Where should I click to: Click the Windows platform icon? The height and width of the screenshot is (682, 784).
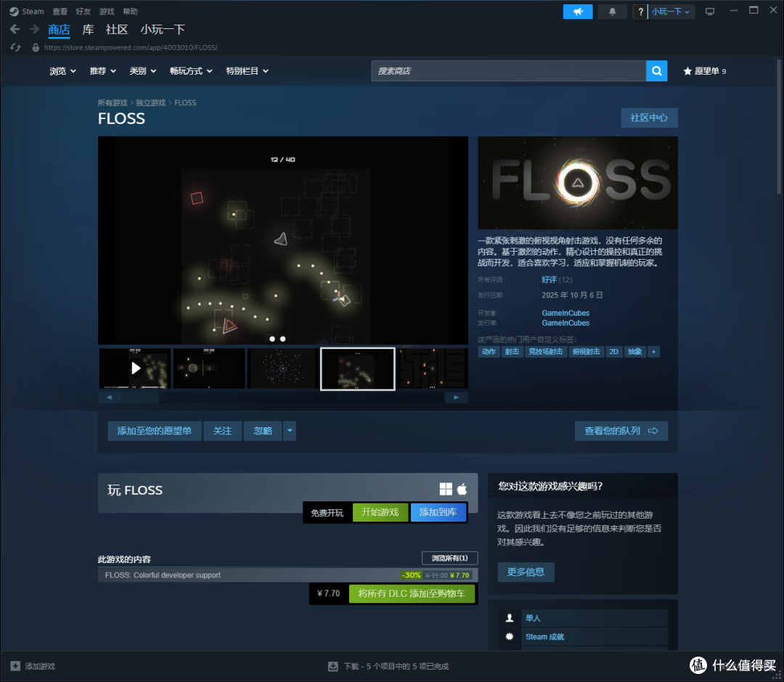pos(446,489)
